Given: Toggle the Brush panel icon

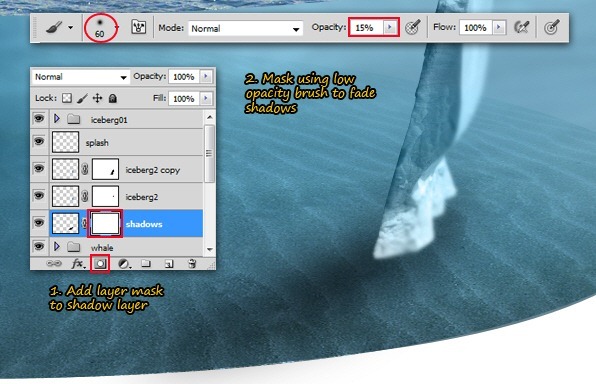Looking at the screenshot, I should tap(139, 27).
